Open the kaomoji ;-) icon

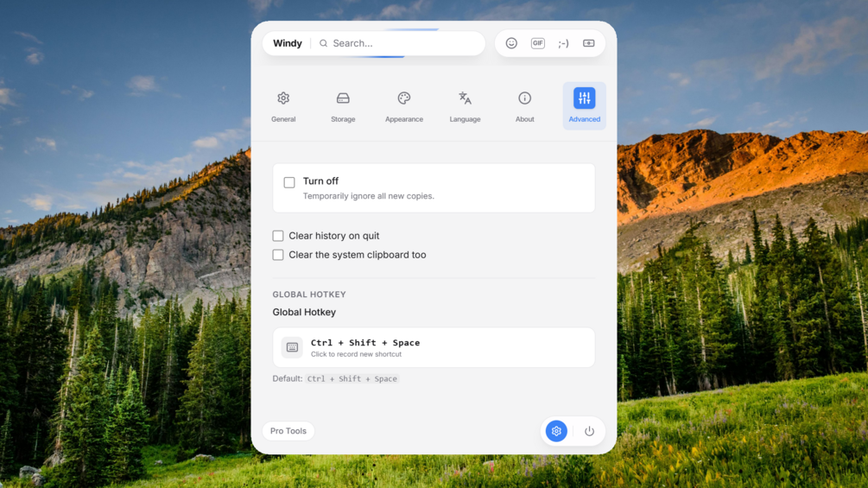pos(563,43)
